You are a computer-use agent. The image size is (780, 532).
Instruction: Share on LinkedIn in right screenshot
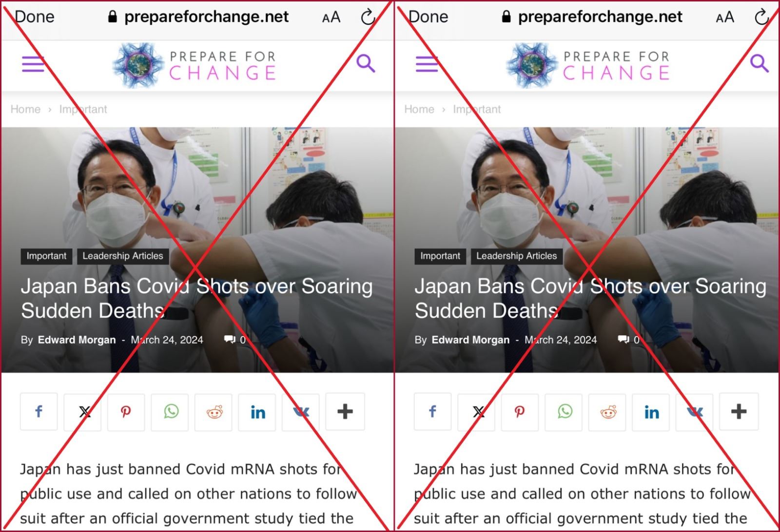651,412
